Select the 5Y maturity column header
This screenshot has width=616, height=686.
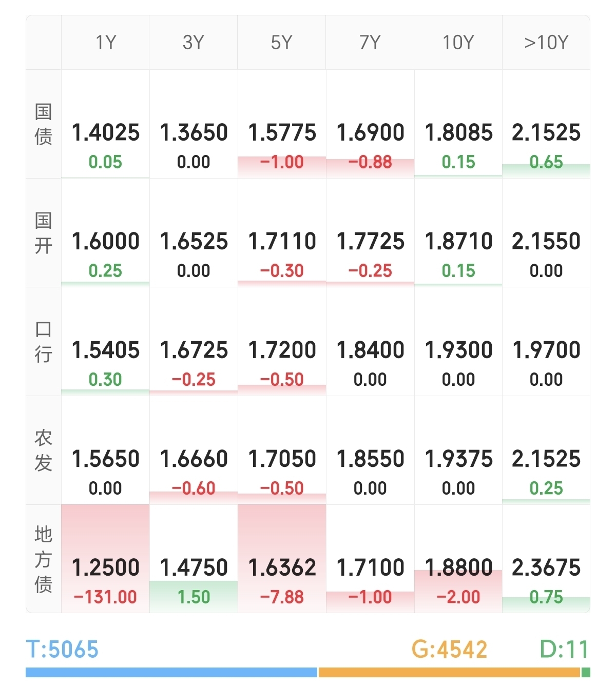pyautogui.click(x=282, y=43)
